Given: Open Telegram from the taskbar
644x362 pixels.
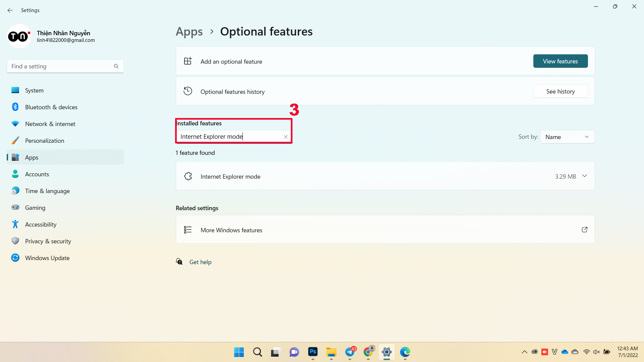Looking at the screenshot, I should click(x=350, y=352).
